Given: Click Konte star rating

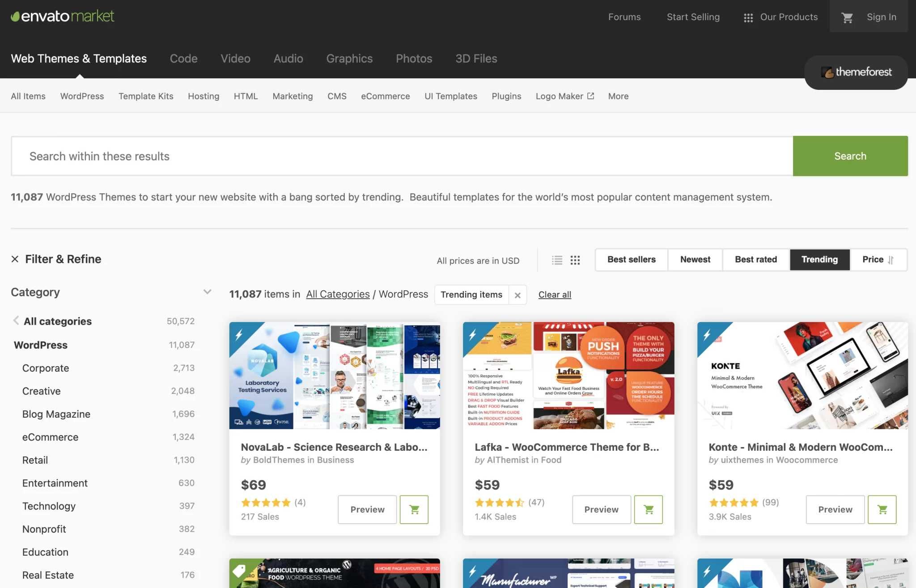Looking at the screenshot, I should [x=734, y=503].
